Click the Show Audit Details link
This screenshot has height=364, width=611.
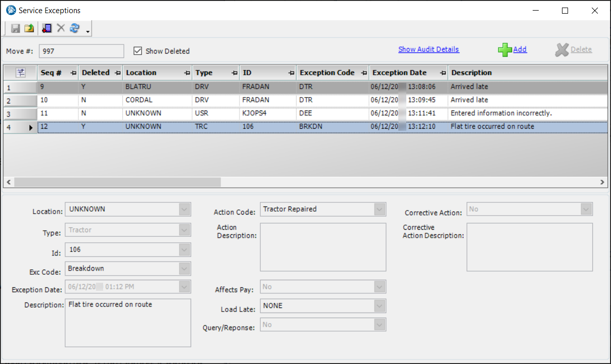pos(429,49)
